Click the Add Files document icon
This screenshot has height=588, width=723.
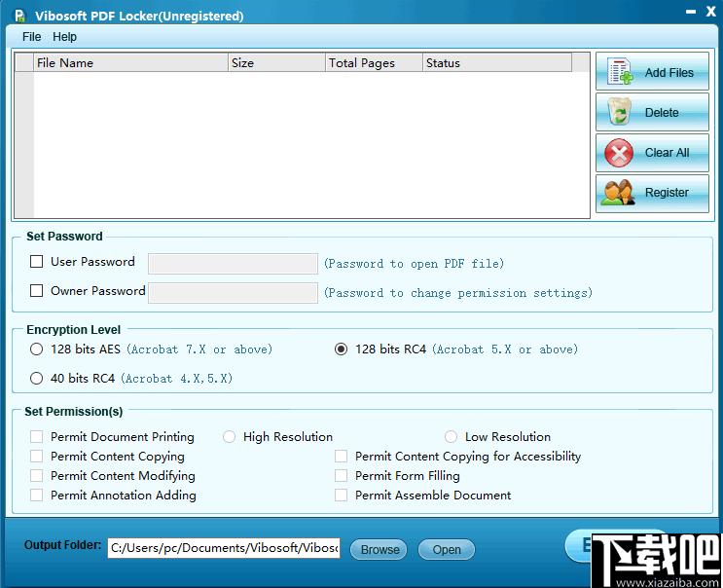(620, 71)
